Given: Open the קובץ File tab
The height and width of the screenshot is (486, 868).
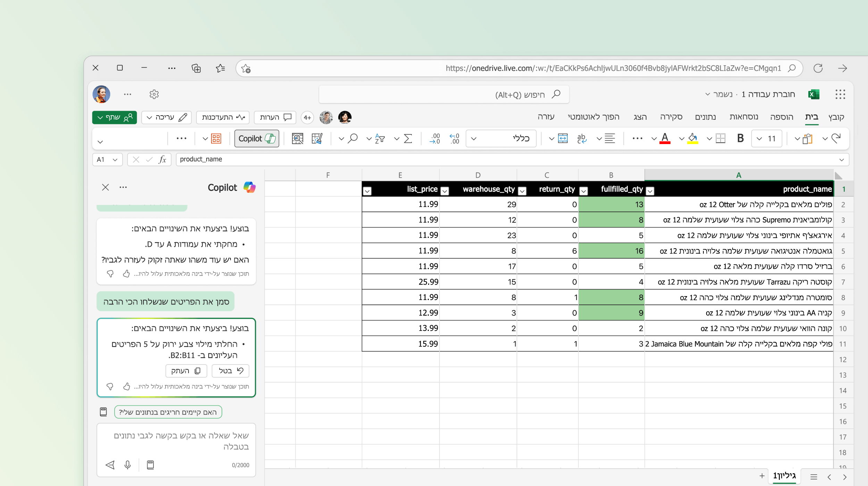Looking at the screenshot, I should coord(836,117).
